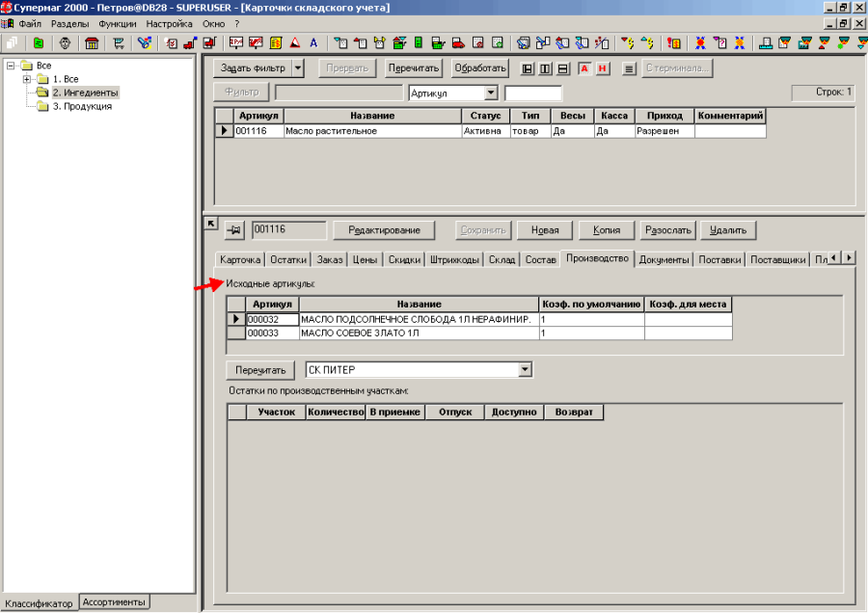Click the red forklift with document icon

tap(210, 43)
